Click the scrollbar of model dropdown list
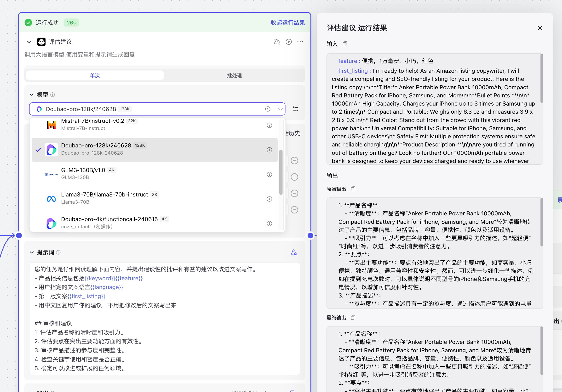The height and width of the screenshot is (392, 562). coord(281,172)
